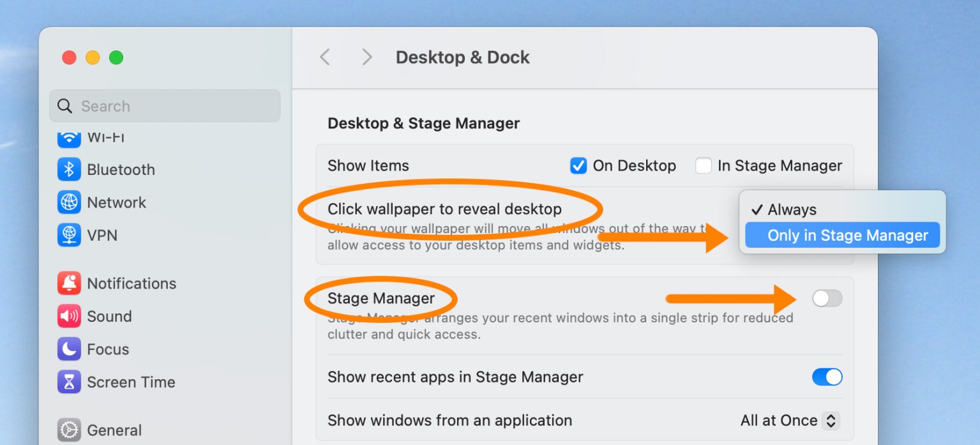The height and width of the screenshot is (445, 980).
Task: Navigate back with the left arrow
Action: (x=324, y=57)
